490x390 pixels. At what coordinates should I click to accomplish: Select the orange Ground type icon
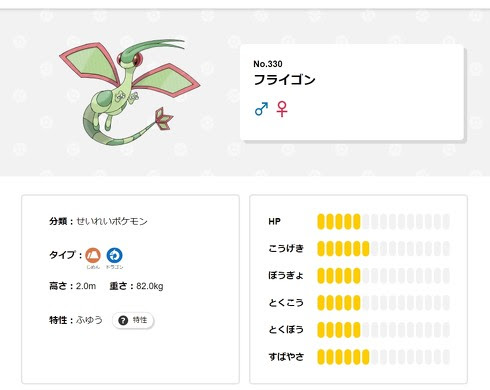click(93, 255)
